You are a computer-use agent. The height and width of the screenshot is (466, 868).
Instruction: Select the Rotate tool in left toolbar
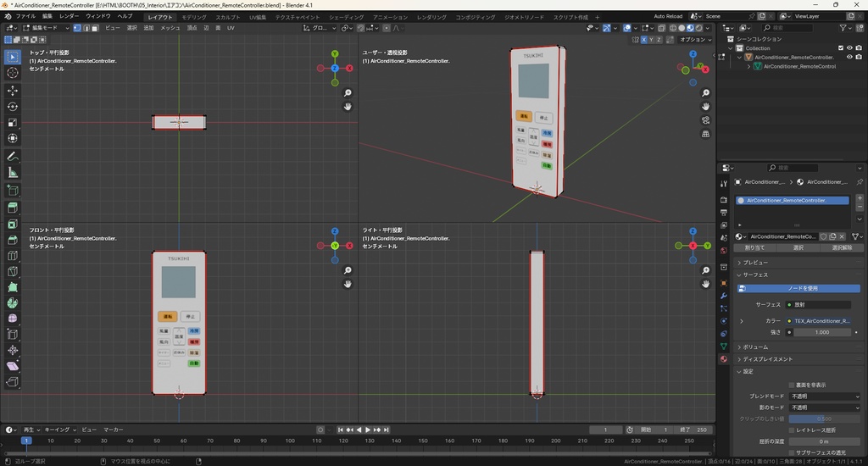coord(13,106)
